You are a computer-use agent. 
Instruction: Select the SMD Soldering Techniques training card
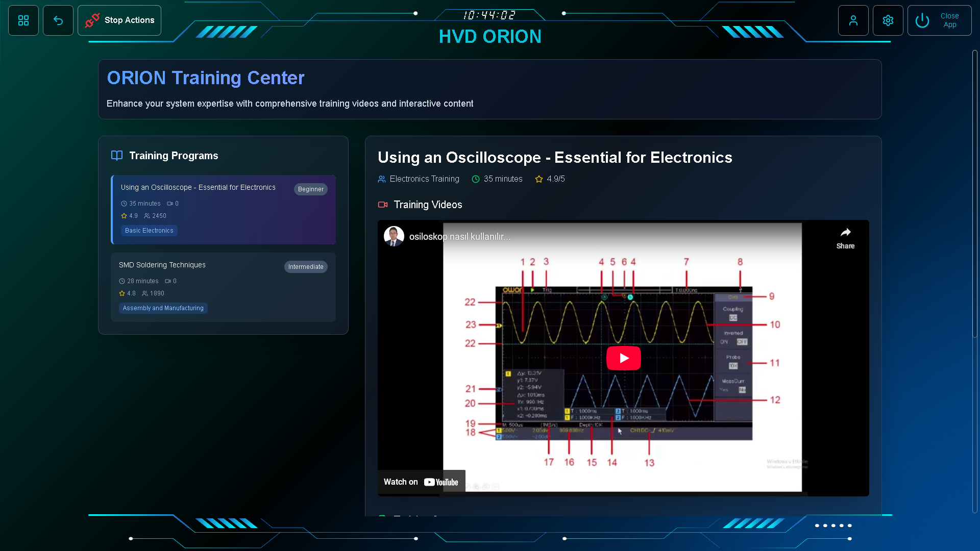tap(223, 287)
